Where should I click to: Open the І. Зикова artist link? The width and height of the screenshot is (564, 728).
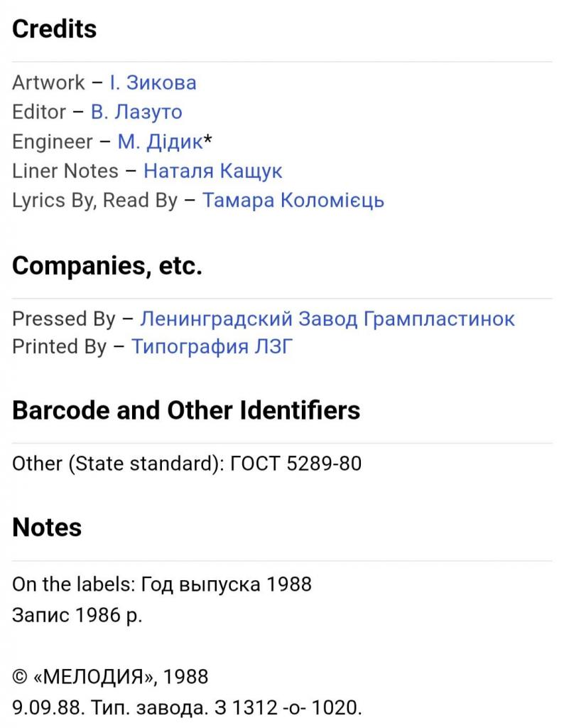(153, 82)
